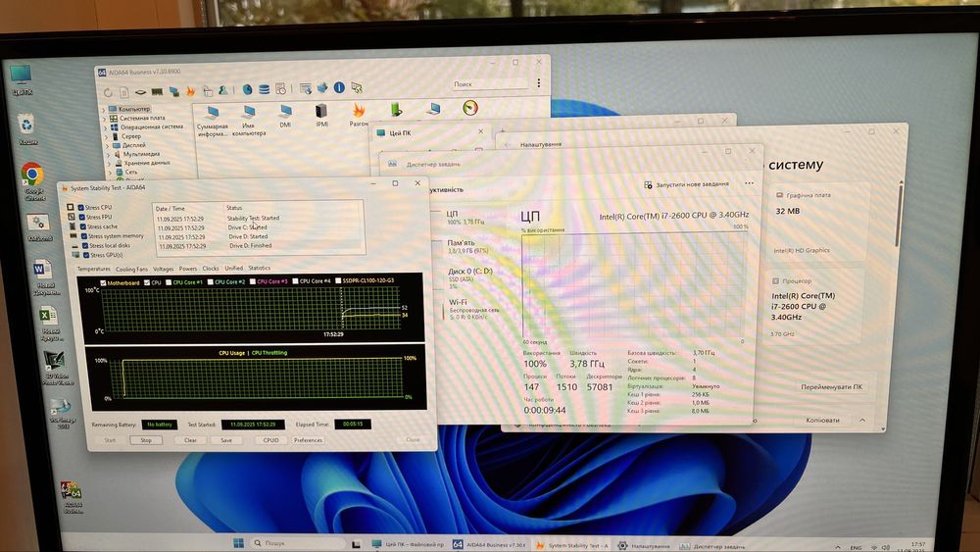Click the blue info icon in AIDA64 toolbar

(339, 88)
